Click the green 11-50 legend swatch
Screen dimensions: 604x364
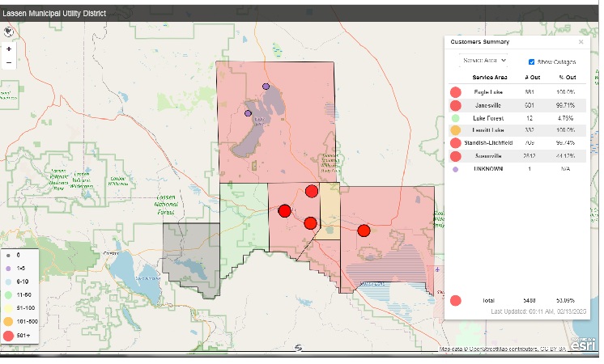9,296
